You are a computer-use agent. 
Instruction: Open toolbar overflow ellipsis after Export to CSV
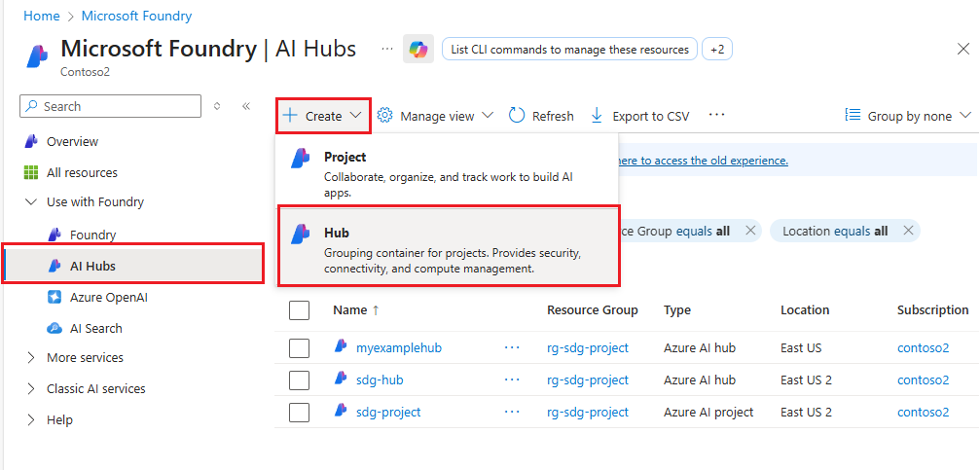717,115
